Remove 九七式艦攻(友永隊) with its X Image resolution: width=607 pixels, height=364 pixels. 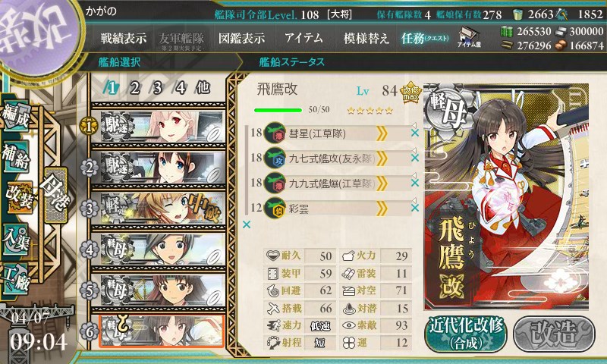pyautogui.click(x=414, y=158)
